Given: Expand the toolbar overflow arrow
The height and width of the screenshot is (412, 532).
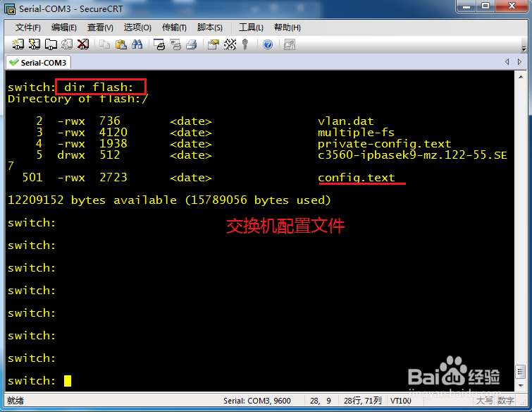Looking at the screenshot, I should pyautogui.click(x=524, y=49).
